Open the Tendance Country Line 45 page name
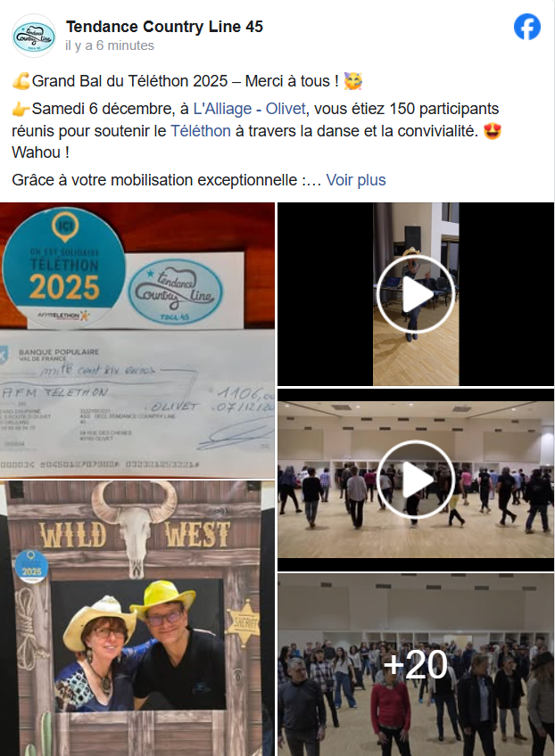Screen dimensions: 555x756 (164, 27)
